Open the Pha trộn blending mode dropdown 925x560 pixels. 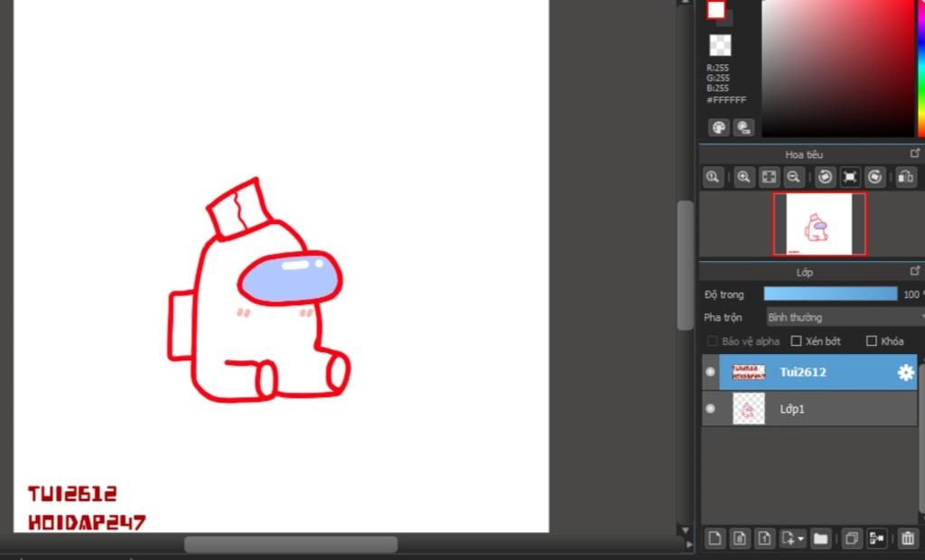[845, 317]
